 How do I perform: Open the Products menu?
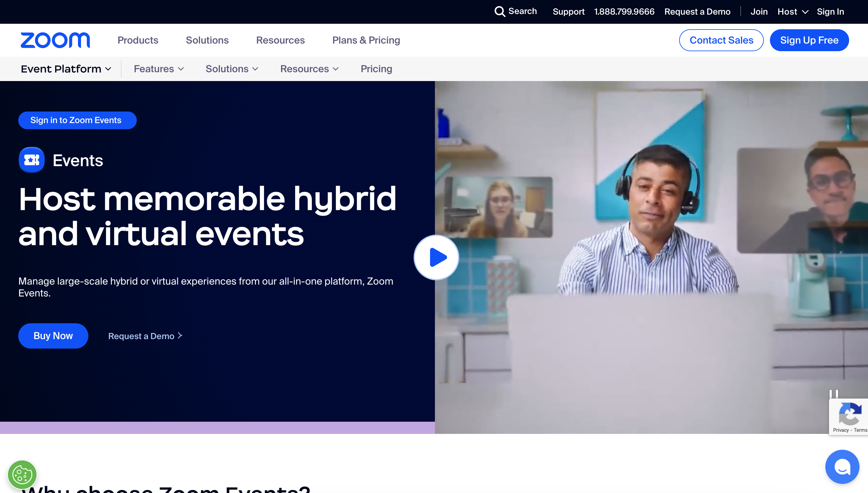[x=138, y=40]
